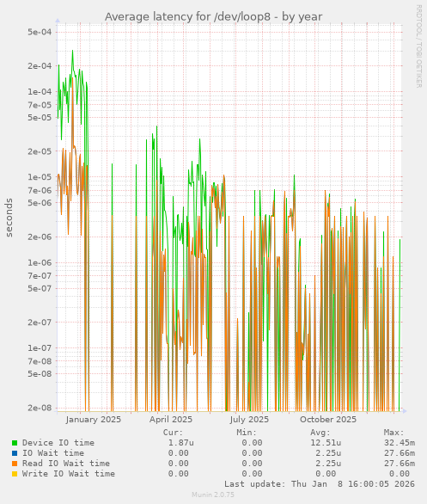Image resolution: width=427 pixels, height=504 pixels.
Task: Click the green Device IO time swatch
Action: (x=15, y=443)
